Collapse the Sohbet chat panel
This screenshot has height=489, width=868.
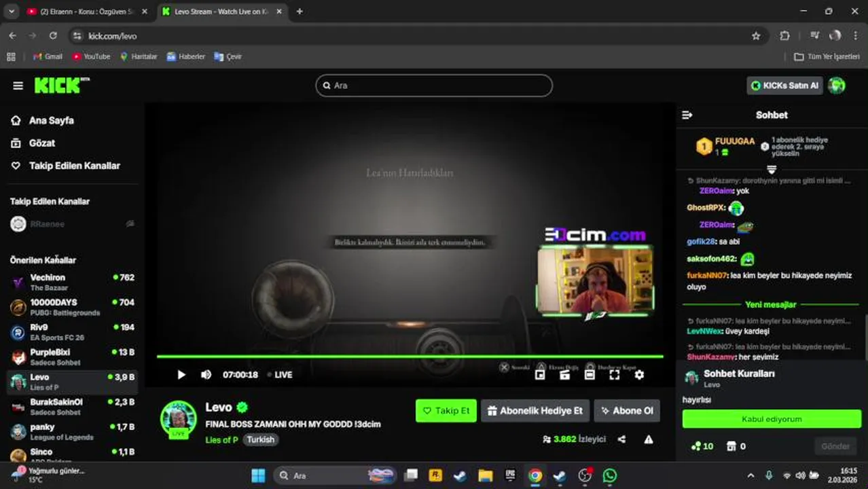(x=687, y=115)
